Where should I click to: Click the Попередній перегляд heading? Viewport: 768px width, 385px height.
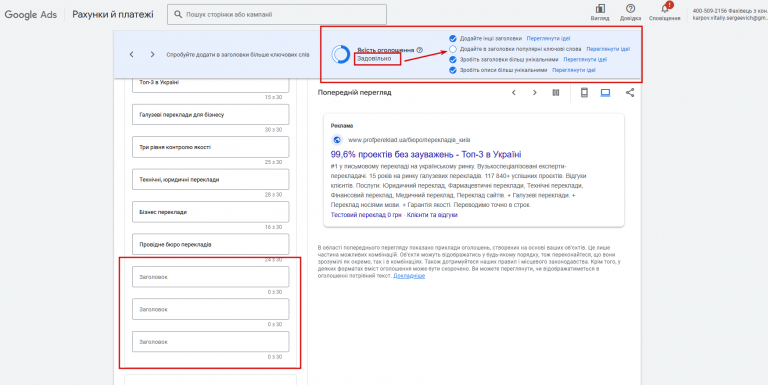pos(355,93)
